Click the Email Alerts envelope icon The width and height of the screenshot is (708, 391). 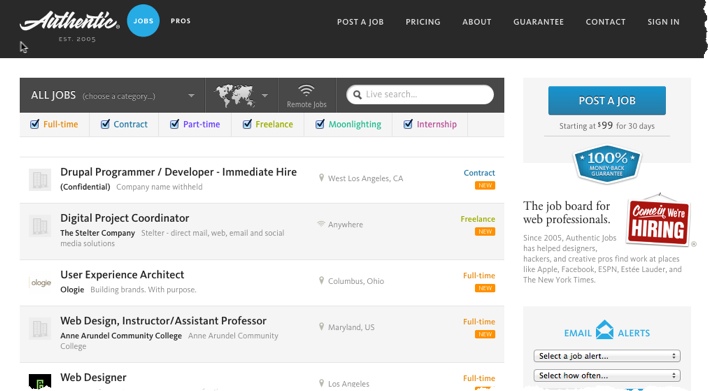coord(604,330)
